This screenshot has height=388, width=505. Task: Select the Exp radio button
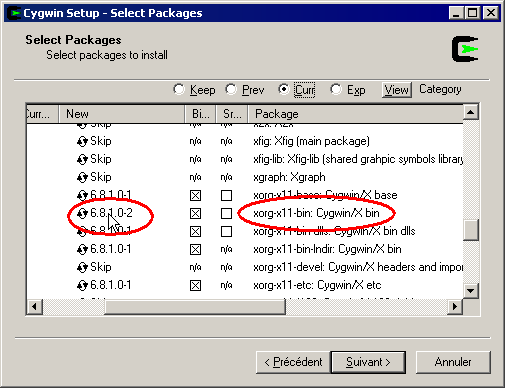336,89
